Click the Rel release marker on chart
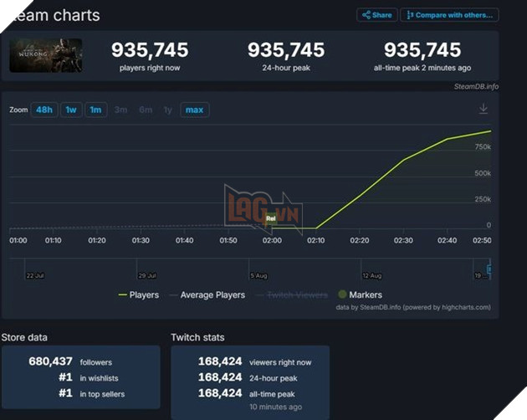Image resolution: width=527 pixels, height=420 pixels. pos(270,218)
